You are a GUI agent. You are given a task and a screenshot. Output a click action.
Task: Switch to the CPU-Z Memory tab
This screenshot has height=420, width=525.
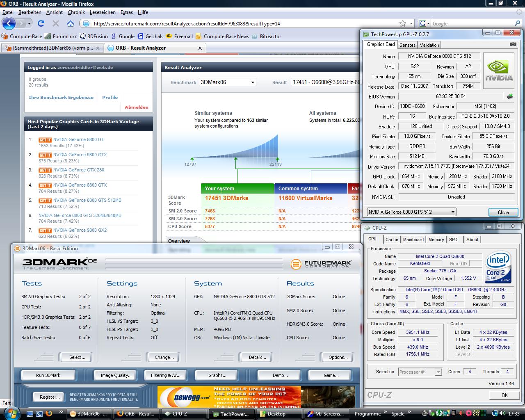[436, 240]
